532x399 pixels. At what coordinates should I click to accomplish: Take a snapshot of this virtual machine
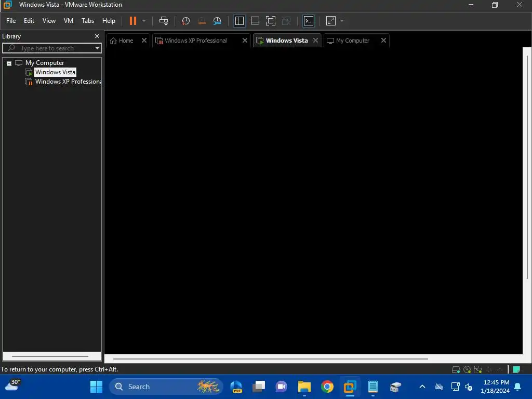(185, 21)
